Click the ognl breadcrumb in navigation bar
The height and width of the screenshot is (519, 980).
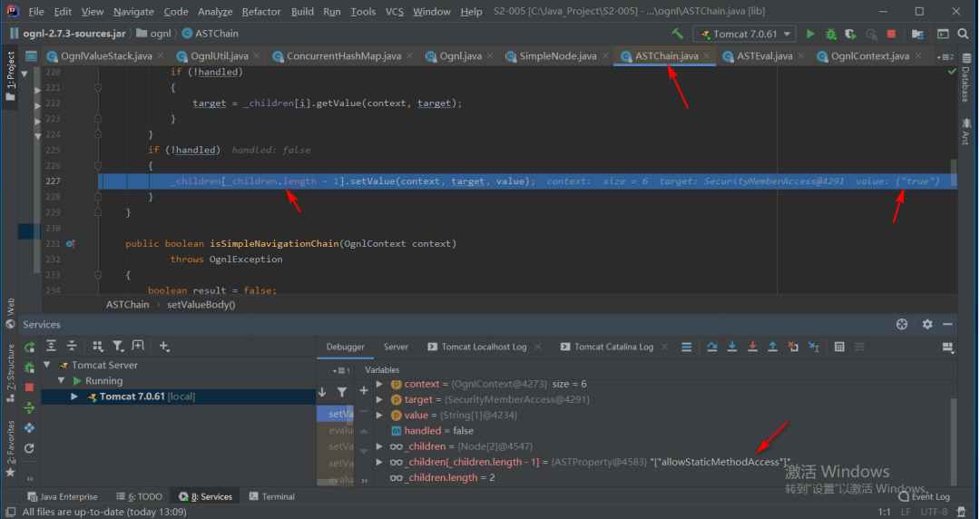click(153, 34)
